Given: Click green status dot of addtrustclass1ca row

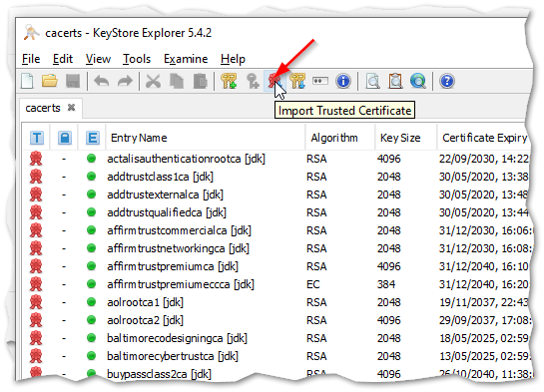Looking at the screenshot, I should [x=91, y=177].
